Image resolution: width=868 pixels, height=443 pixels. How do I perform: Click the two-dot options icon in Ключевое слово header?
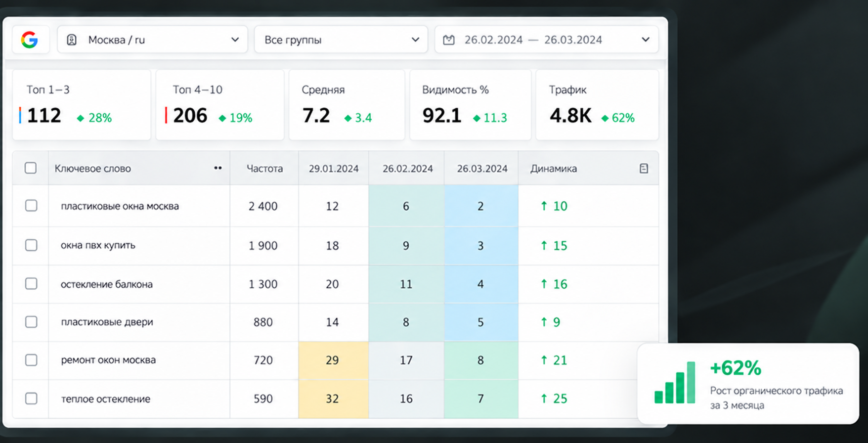[x=217, y=168]
